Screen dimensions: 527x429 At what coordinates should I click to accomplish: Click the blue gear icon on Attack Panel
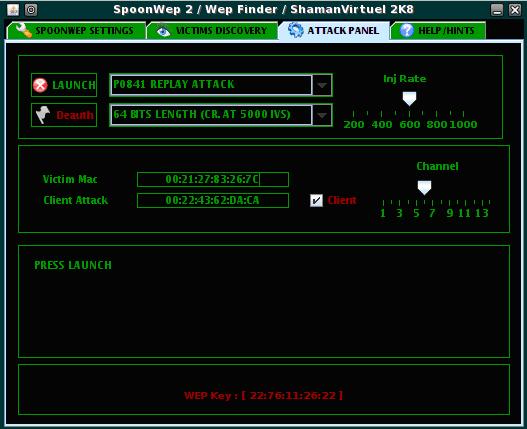pyautogui.click(x=296, y=30)
